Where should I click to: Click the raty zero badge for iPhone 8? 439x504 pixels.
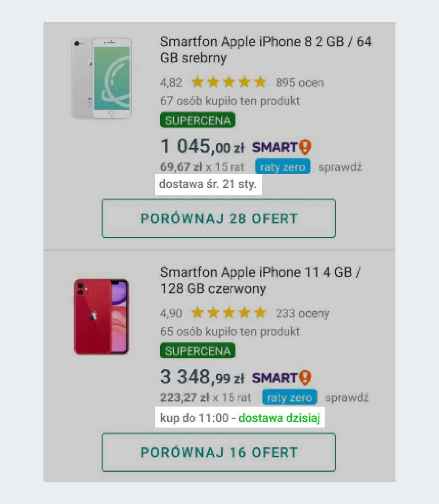[282, 167]
